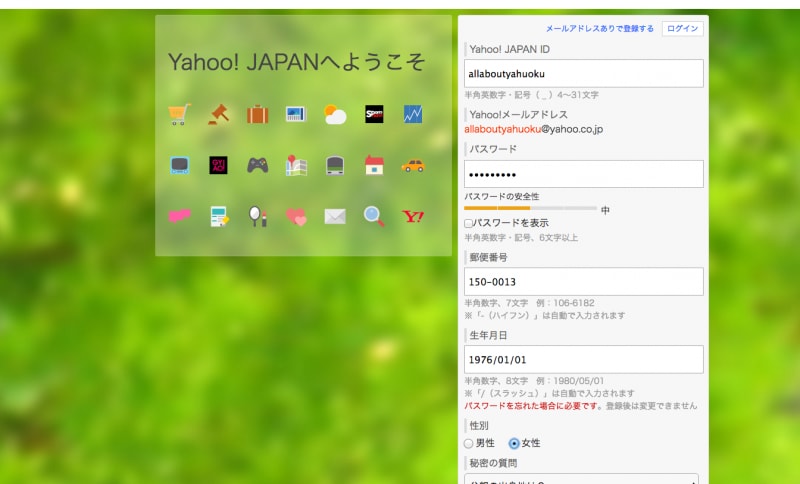The image size is (800, 484).
Task: Click the mirror and lipstick beauty icon
Action: point(257,216)
